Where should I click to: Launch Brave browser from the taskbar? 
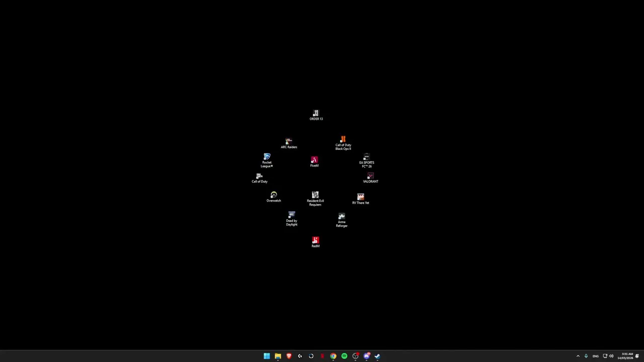click(x=289, y=356)
